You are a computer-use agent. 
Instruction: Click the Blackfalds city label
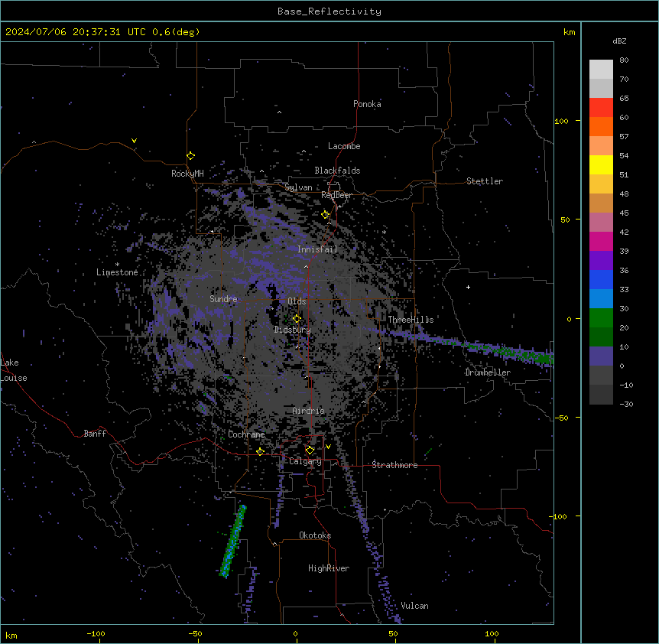337,171
